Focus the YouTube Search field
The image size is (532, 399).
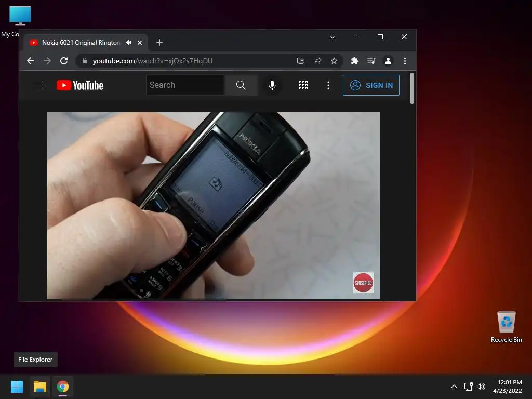pyautogui.click(x=185, y=85)
